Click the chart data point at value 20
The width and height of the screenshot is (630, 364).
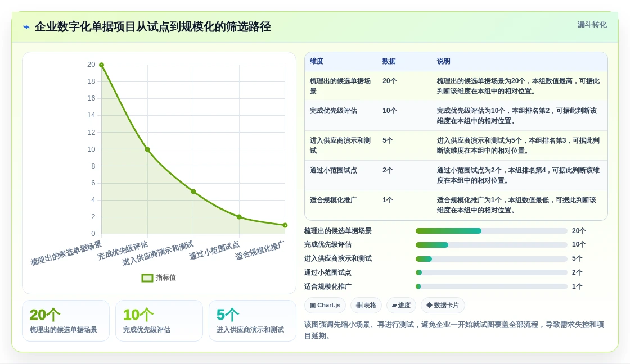point(102,65)
